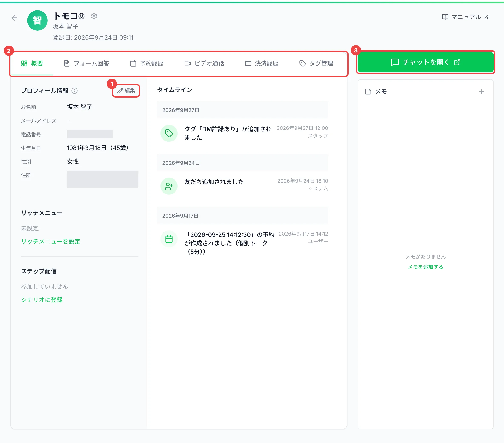
Task: Click the friend-added person icon
Action: click(169, 186)
